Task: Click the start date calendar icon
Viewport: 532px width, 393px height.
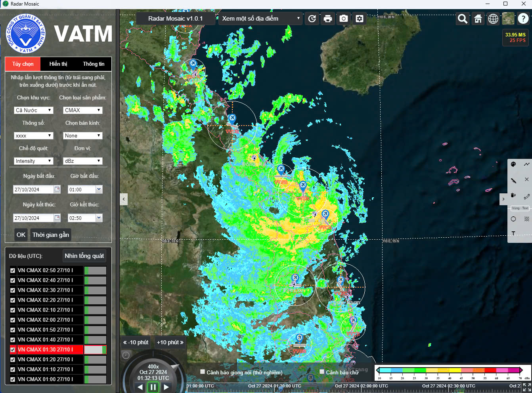Action: tap(57, 189)
